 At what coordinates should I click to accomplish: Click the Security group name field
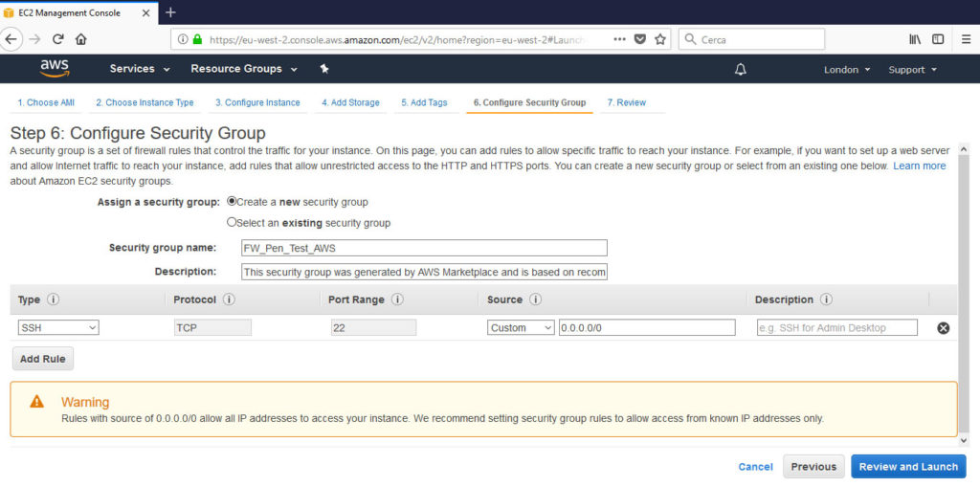(x=424, y=248)
